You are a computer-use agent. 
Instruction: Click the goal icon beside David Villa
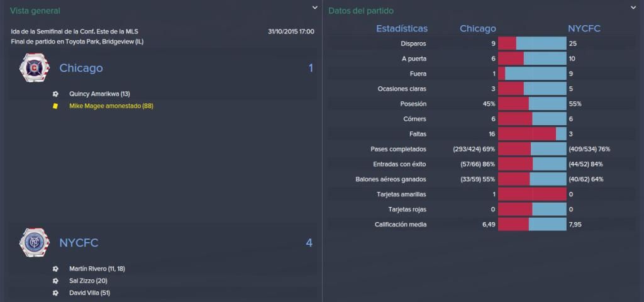tap(56, 293)
